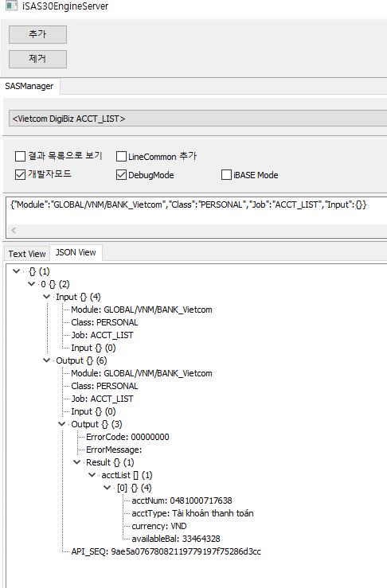Collapse the Input {} (4) node
Screen dimensions: 387x588
pyautogui.click(x=46, y=297)
